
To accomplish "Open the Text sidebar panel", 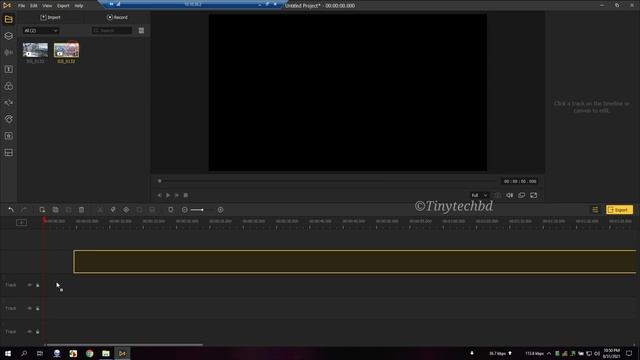I will 9,69.
